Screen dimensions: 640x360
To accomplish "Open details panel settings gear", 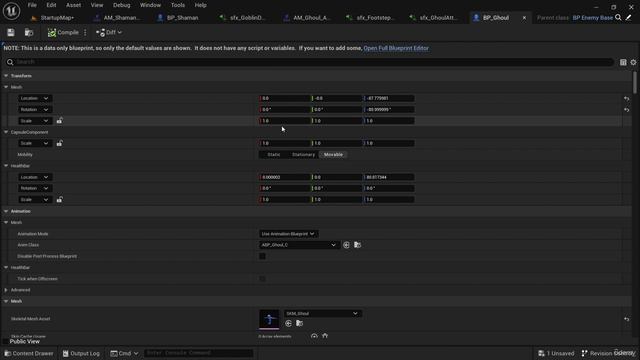I will coord(633,62).
